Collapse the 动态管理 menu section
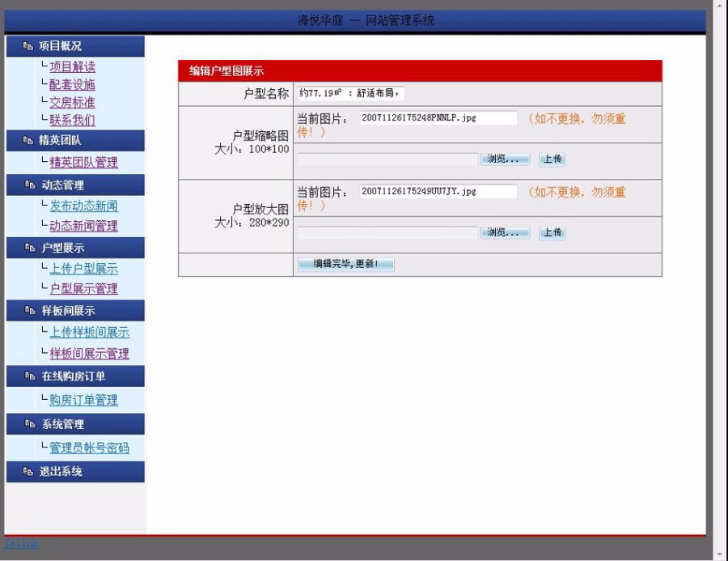Viewport: 728px width, 561px height. 75,185
